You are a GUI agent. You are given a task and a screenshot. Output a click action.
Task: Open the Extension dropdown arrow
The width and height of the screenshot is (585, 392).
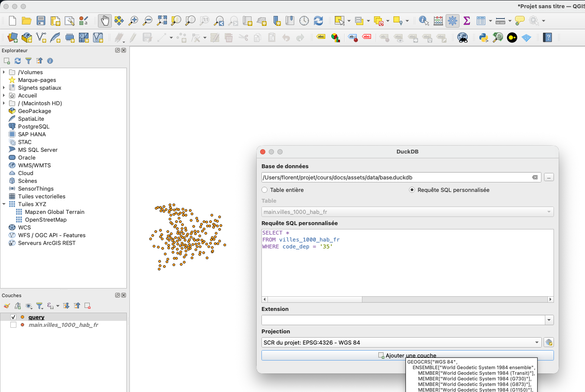pos(549,320)
